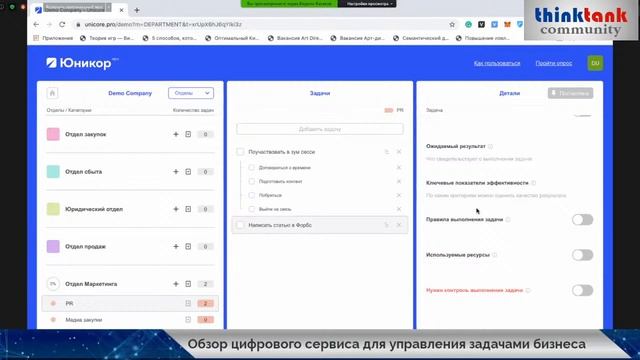Viewport: 640px width, 360px height.
Task: Click the Добавить задачу input field
Action: 320,129
